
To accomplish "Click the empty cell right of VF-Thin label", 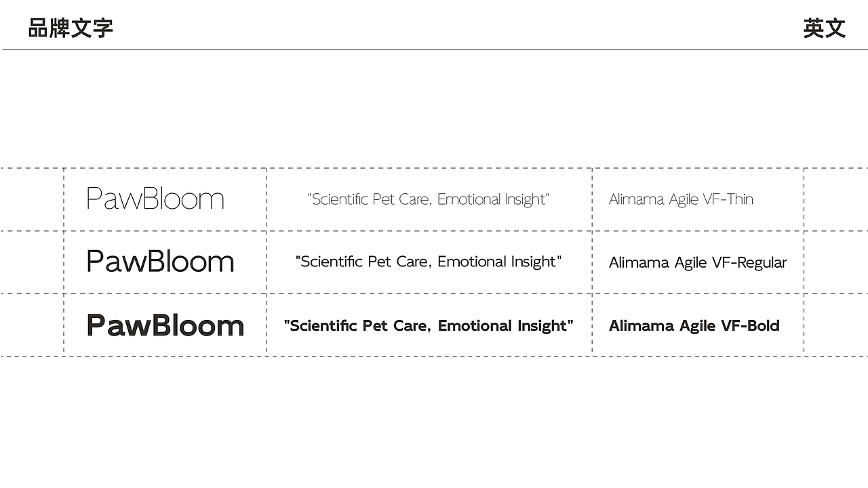I will [835, 199].
